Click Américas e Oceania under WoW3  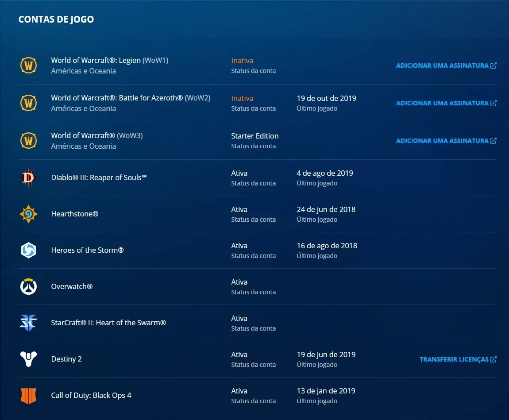83,146
